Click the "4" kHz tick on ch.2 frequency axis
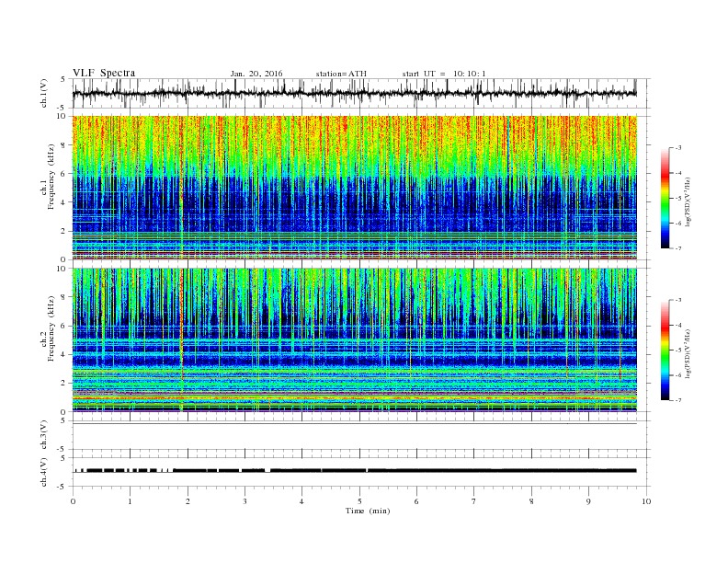Image resolution: width=728 pixels, height=563 pixels. point(64,354)
